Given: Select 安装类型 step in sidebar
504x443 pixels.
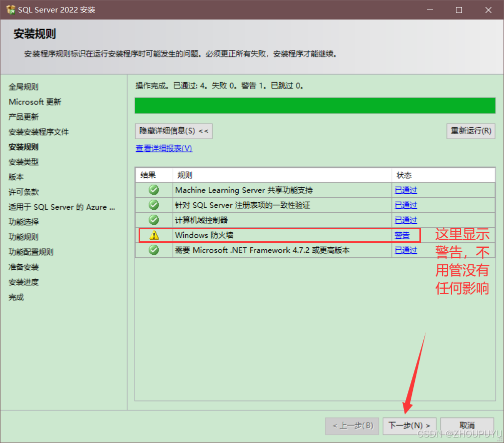Looking at the screenshot, I should coord(24,162).
